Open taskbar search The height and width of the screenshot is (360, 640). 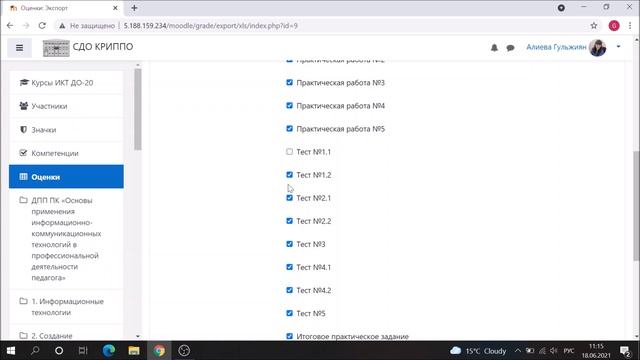(x=35, y=351)
